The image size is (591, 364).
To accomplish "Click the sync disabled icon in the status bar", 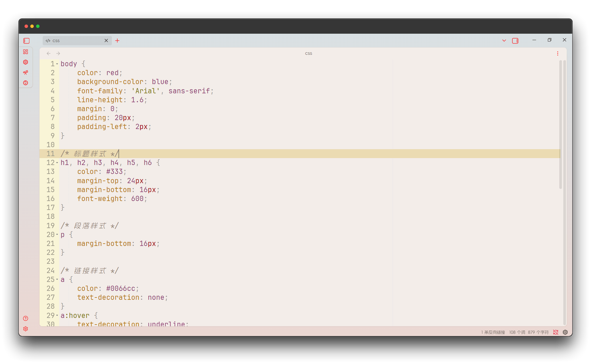I will point(556,332).
